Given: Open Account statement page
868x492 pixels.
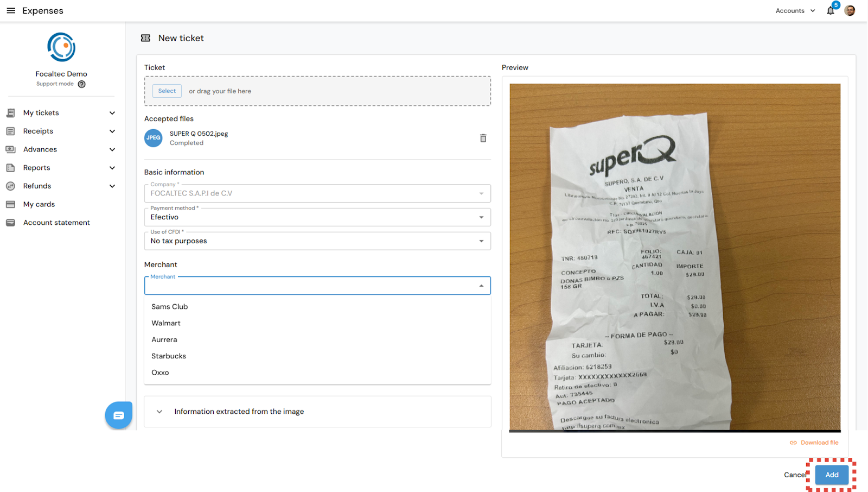Looking at the screenshot, I should coord(56,223).
